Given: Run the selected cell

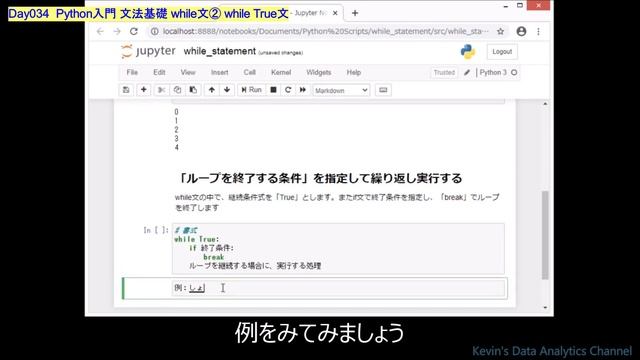Looking at the screenshot, I should click(x=251, y=90).
